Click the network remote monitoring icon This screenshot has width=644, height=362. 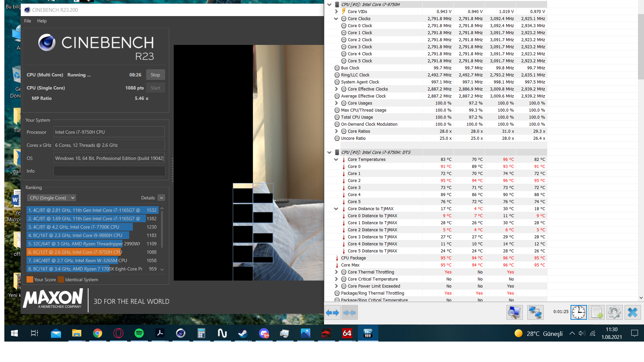(x=535, y=313)
